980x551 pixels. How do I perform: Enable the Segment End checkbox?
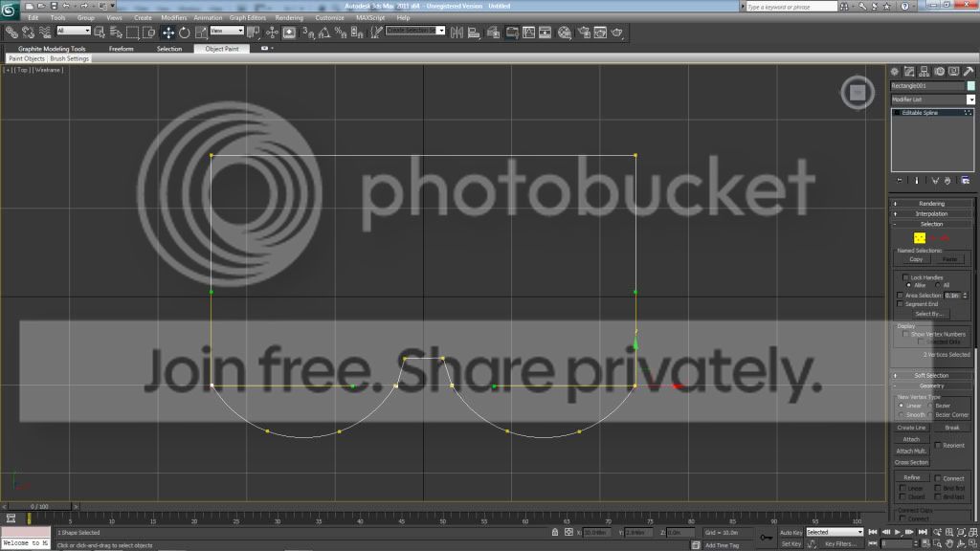pos(900,304)
